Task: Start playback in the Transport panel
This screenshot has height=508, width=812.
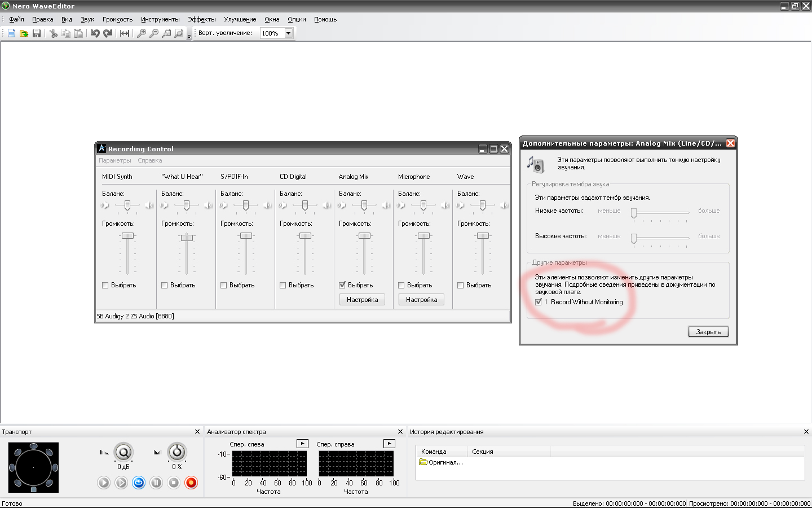Action: click(104, 483)
